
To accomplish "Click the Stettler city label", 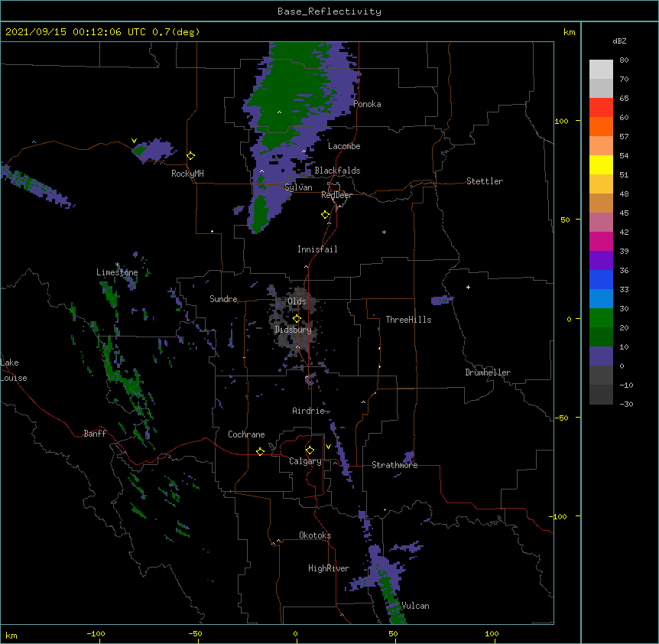I will point(485,181).
